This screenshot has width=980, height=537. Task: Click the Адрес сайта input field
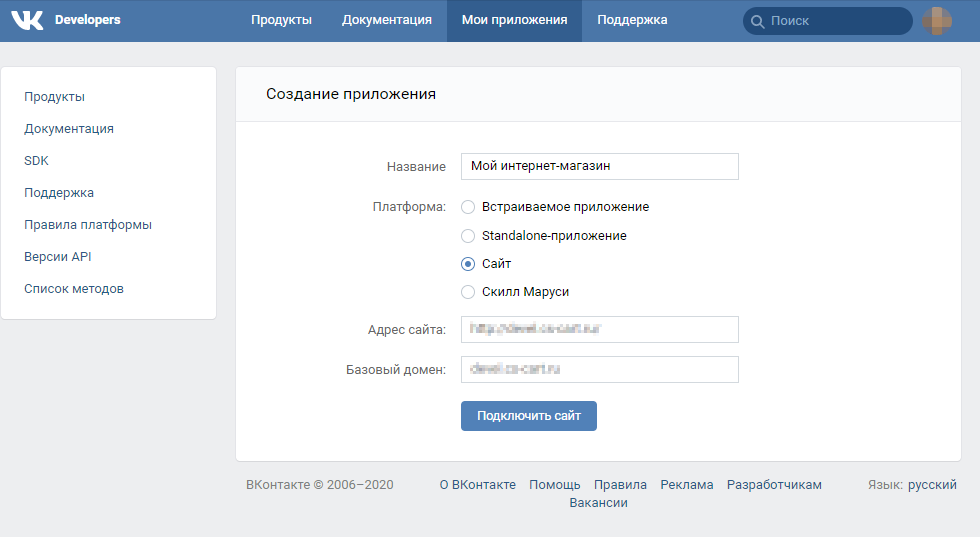(599, 329)
